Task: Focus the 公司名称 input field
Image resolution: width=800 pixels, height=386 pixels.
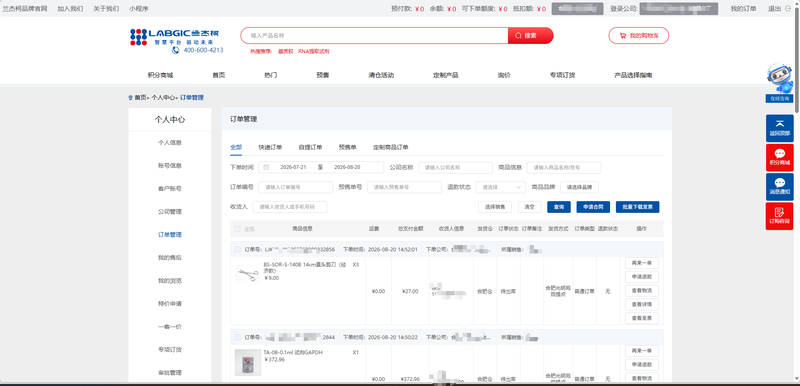Action: pyautogui.click(x=455, y=167)
